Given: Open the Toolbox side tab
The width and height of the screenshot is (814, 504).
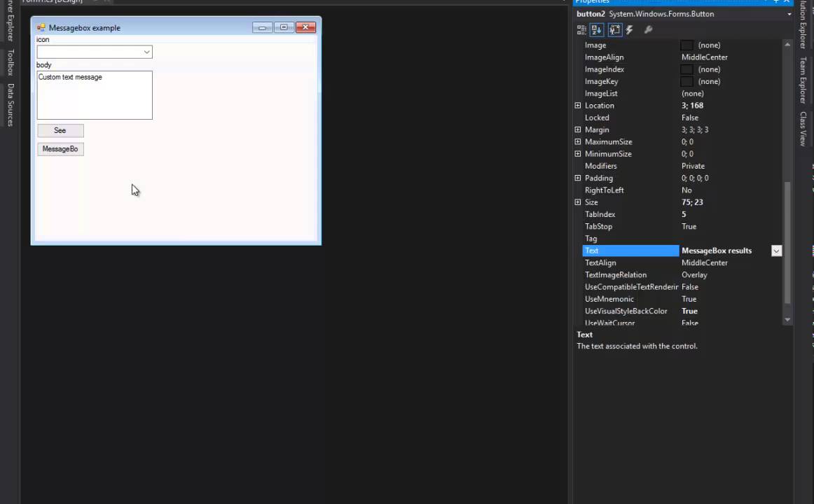Looking at the screenshot, I should click(x=11, y=62).
